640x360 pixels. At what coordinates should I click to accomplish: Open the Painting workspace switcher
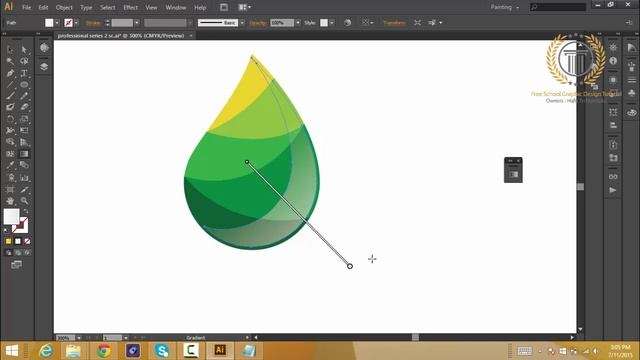tap(504, 7)
